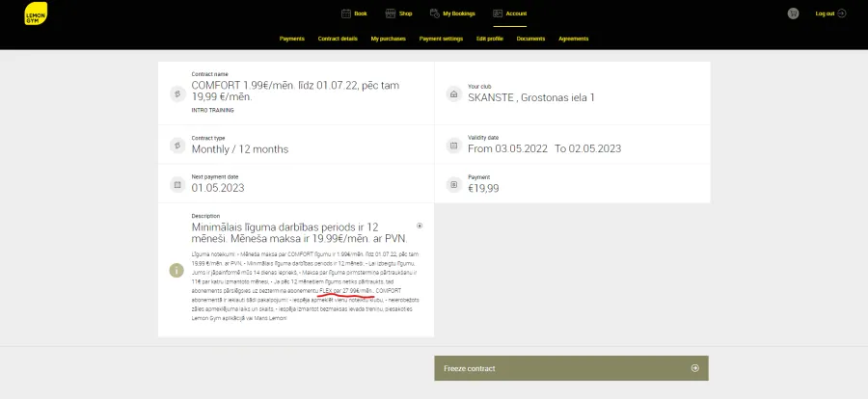Click the From 03.05.2022 validity text
The image size is (868, 399).
tap(507, 148)
